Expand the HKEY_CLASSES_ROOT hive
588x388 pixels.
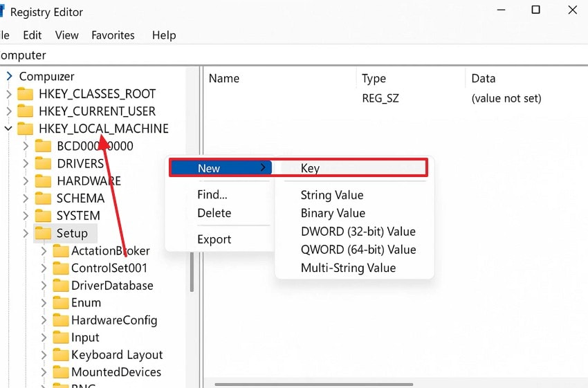click(x=8, y=94)
